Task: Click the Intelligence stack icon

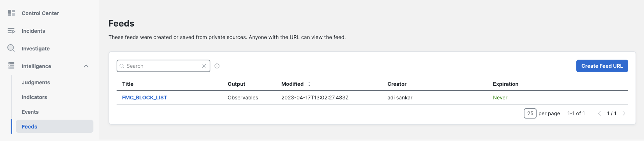Action: coord(11,66)
